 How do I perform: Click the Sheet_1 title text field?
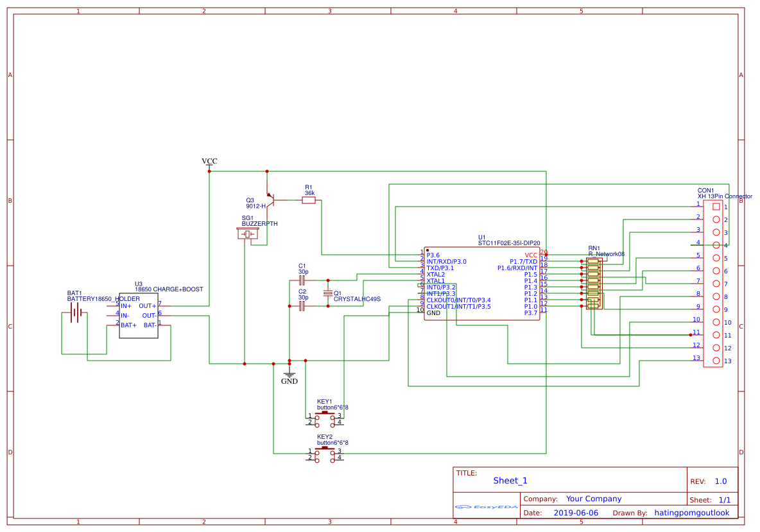point(509,480)
